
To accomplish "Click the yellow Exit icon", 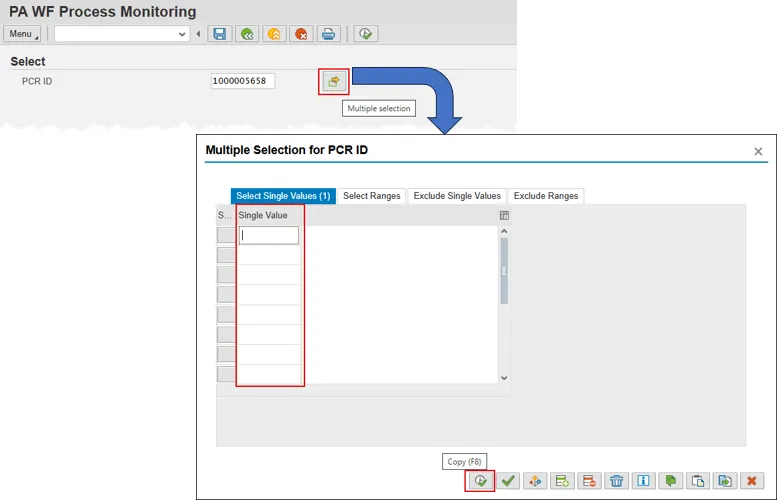I will pos(274,34).
